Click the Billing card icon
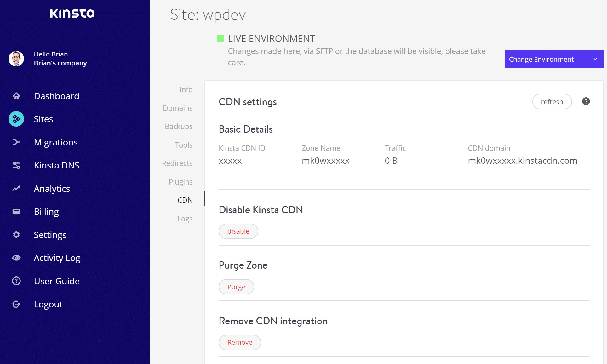Screen dimensions: 607x364 16,212
